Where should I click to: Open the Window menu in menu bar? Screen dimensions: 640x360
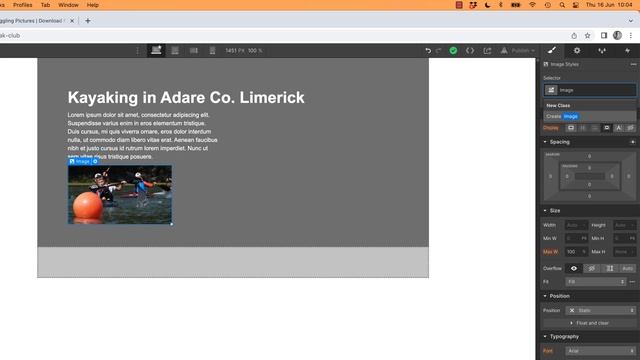[x=68, y=5]
